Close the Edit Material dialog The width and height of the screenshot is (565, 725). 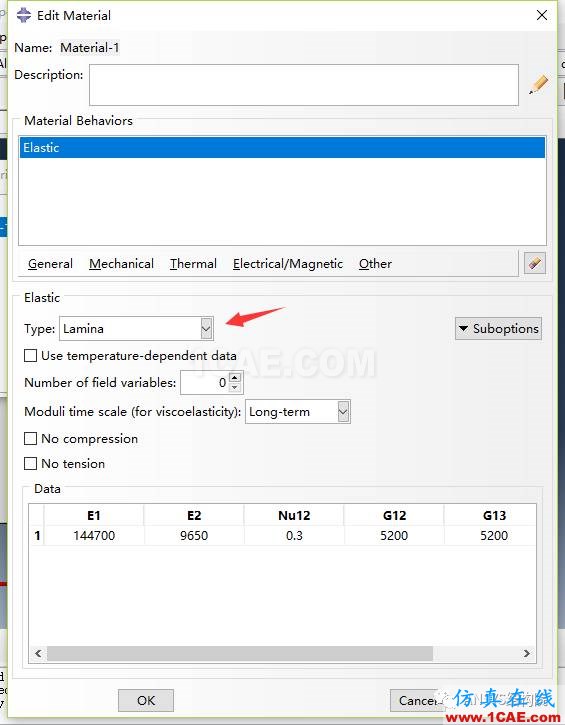pyautogui.click(x=542, y=15)
